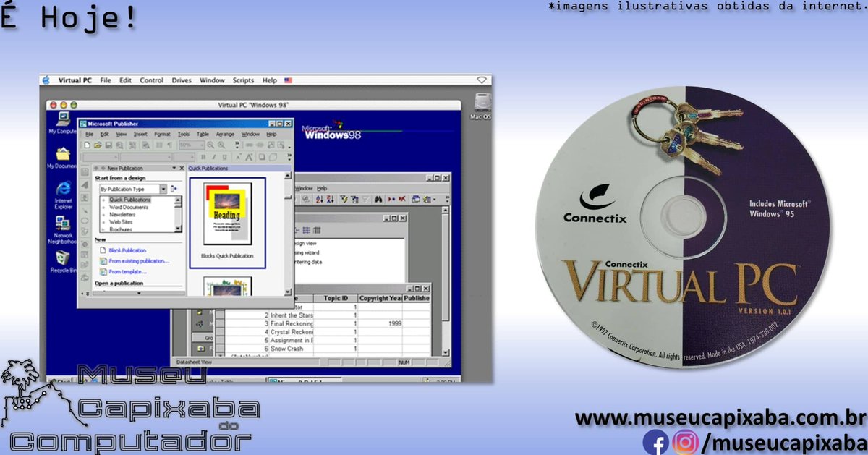
Task: Open Publisher's Table menu
Action: (x=203, y=134)
